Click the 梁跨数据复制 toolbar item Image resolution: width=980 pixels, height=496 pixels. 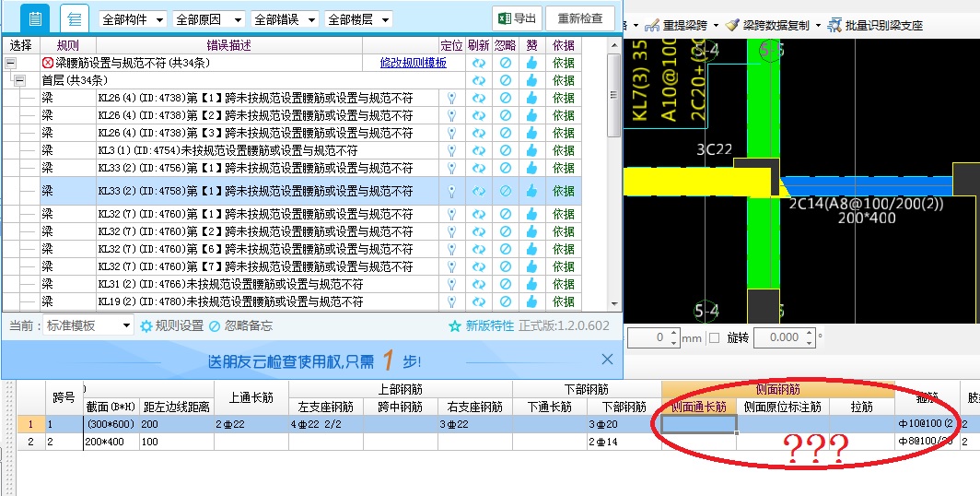[768, 26]
